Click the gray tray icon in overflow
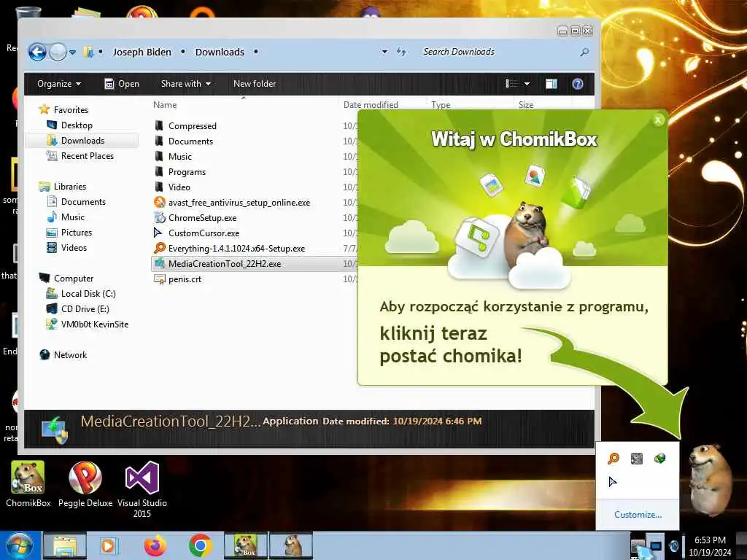This screenshot has height=560, width=747. click(x=636, y=459)
